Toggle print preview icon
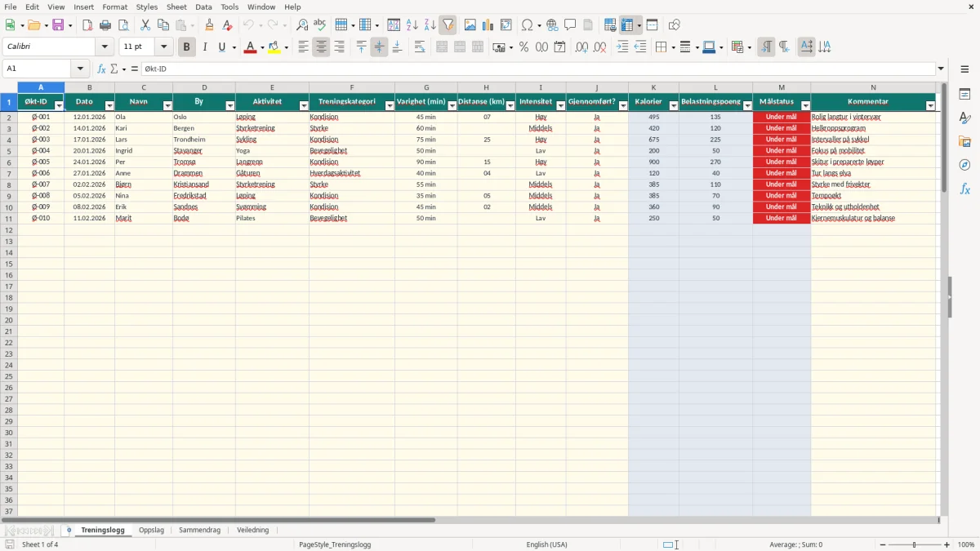The image size is (980, 551). tap(123, 25)
